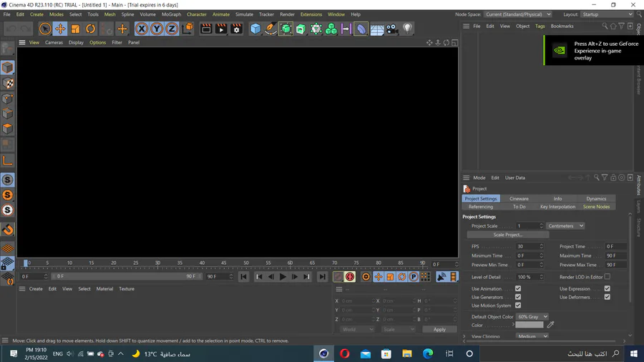This screenshot has height=362, width=644.
Task: Open viewport Cameras menu
Action: 54,42
